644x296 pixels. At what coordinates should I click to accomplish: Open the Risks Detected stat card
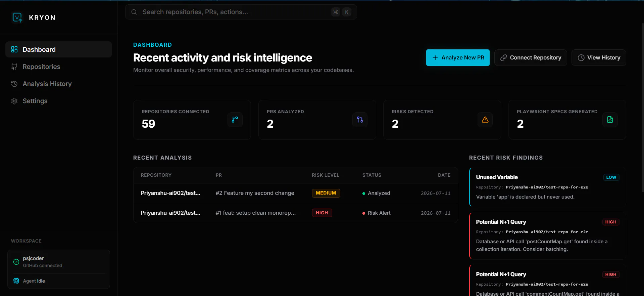pyautogui.click(x=442, y=120)
